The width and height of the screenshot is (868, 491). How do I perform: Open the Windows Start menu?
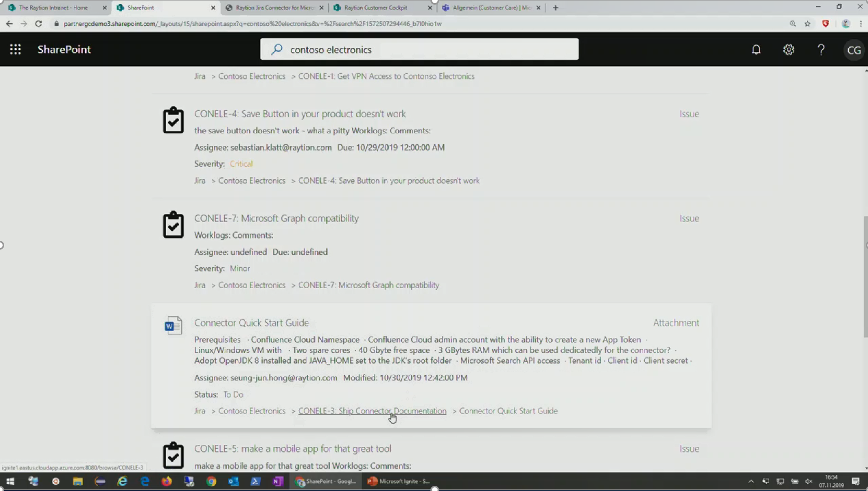pyautogui.click(x=10, y=481)
